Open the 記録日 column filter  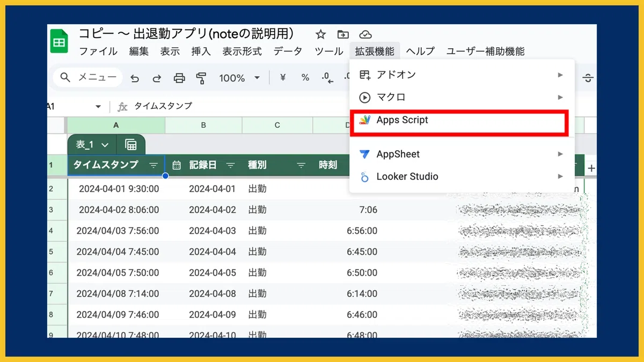(x=231, y=165)
